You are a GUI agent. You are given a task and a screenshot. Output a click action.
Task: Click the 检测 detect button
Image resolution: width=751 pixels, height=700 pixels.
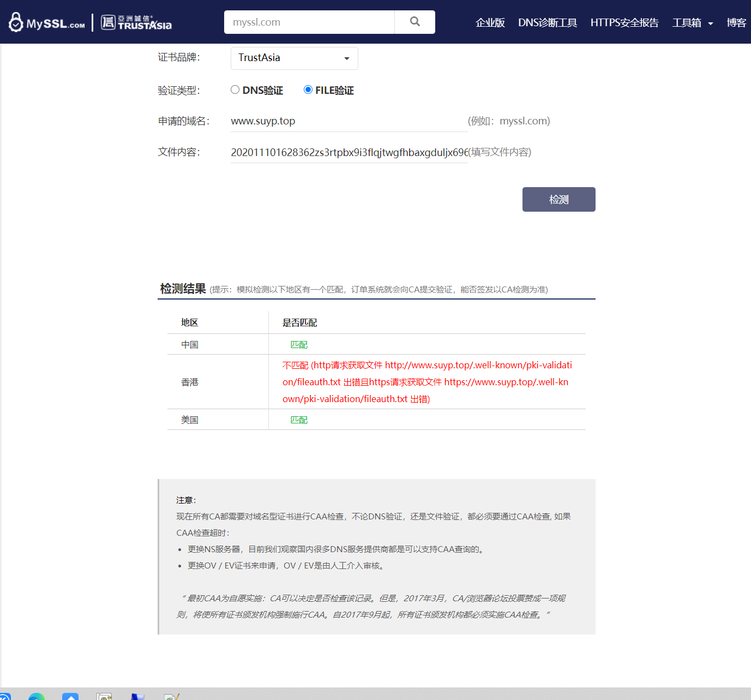pyautogui.click(x=558, y=199)
